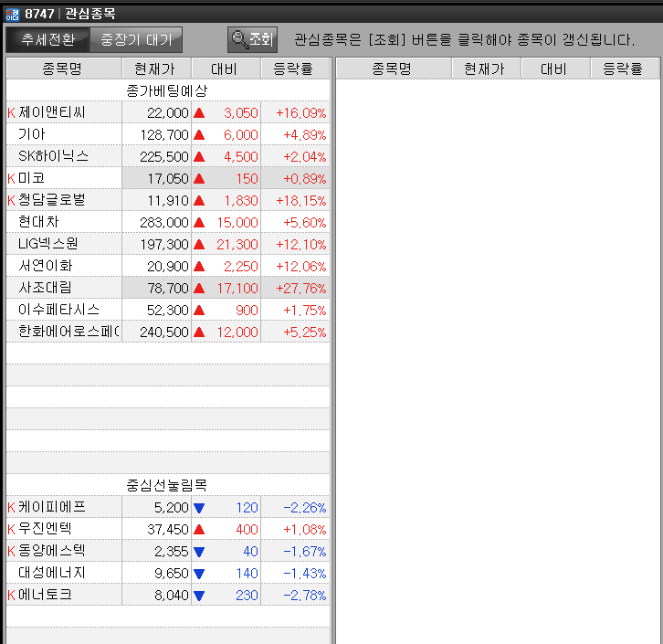
Task: Select the LIG넥스원 stock name
Action: (x=47, y=244)
